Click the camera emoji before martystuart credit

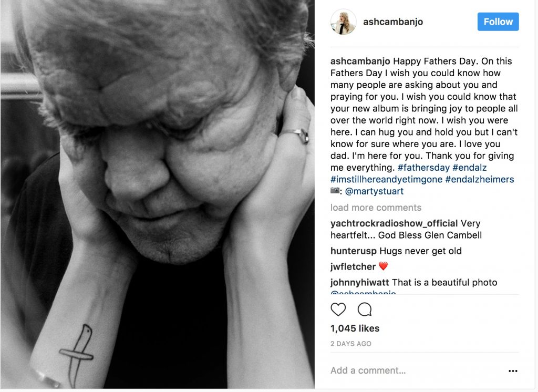click(335, 191)
